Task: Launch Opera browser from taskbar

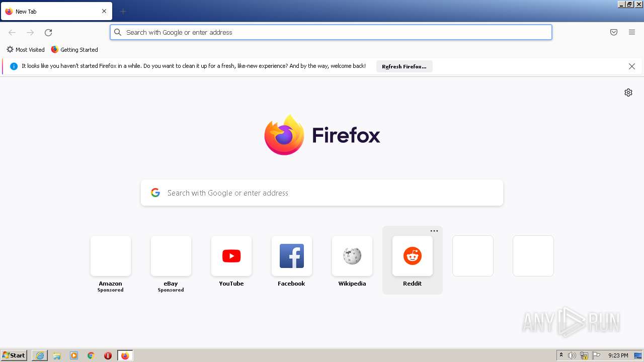Action: [x=108, y=355]
